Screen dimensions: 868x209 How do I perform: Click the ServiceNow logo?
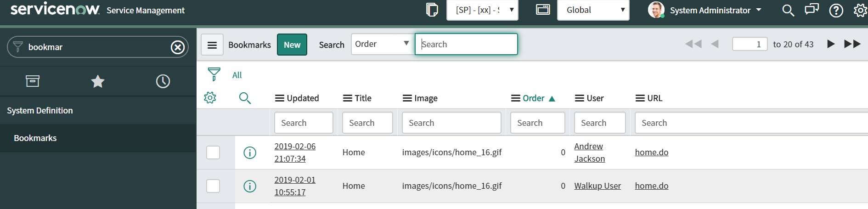click(x=55, y=9)
